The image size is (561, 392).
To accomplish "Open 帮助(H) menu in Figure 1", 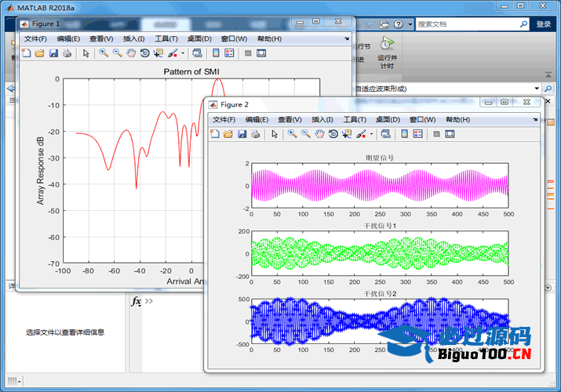I will tap(269, 38).
